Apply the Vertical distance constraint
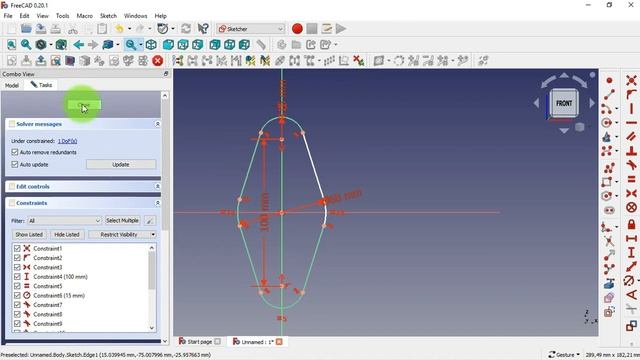The height and width of the screenshot is (360, 640). point(631,253)
